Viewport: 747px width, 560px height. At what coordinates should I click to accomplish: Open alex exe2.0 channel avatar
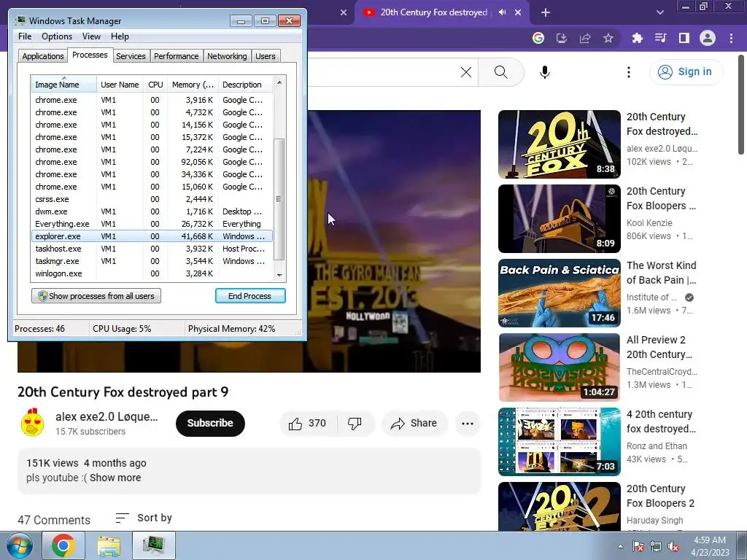click(x=32, y=422)
